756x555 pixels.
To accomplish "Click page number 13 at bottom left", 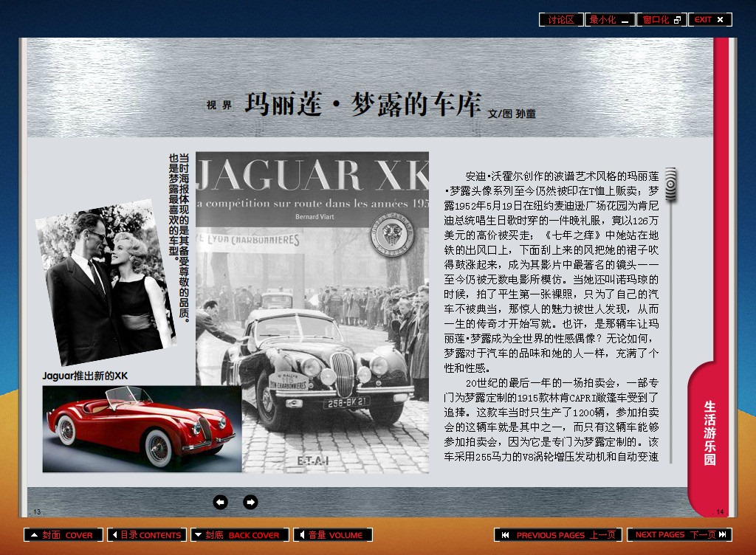I will point(37,511).
